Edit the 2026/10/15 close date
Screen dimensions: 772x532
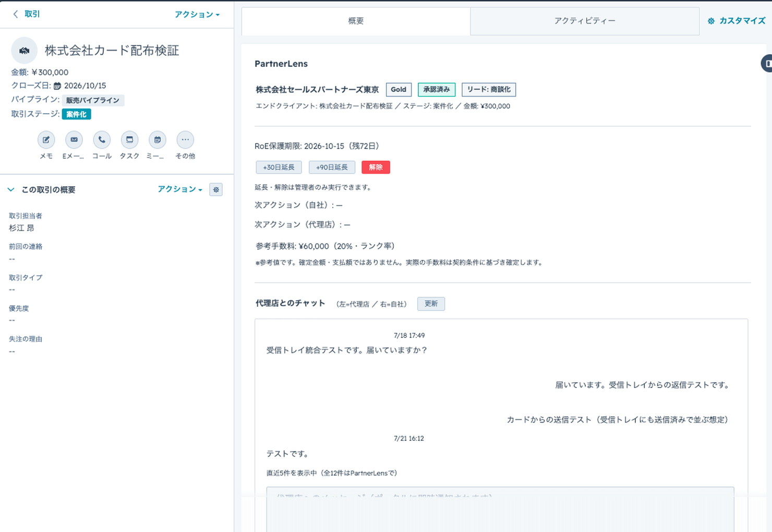85,86
